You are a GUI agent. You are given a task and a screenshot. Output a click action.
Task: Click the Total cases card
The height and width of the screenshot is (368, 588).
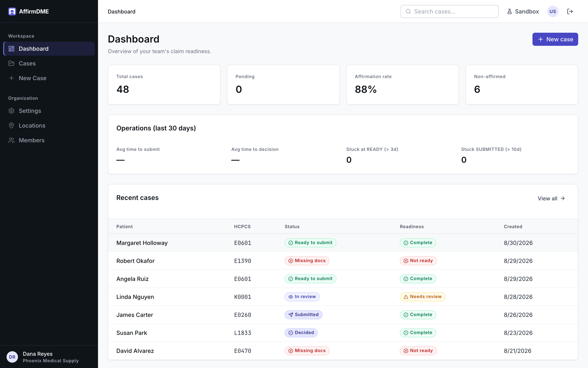pos(164,85)
